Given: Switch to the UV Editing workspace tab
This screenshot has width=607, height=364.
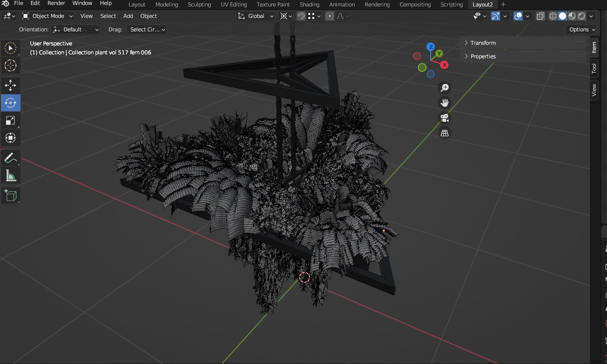Looking at the screenshot, I should [x=234, y=4].
